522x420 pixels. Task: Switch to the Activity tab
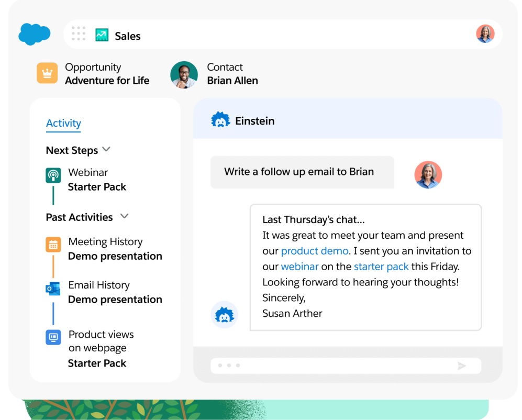[63, 124]
